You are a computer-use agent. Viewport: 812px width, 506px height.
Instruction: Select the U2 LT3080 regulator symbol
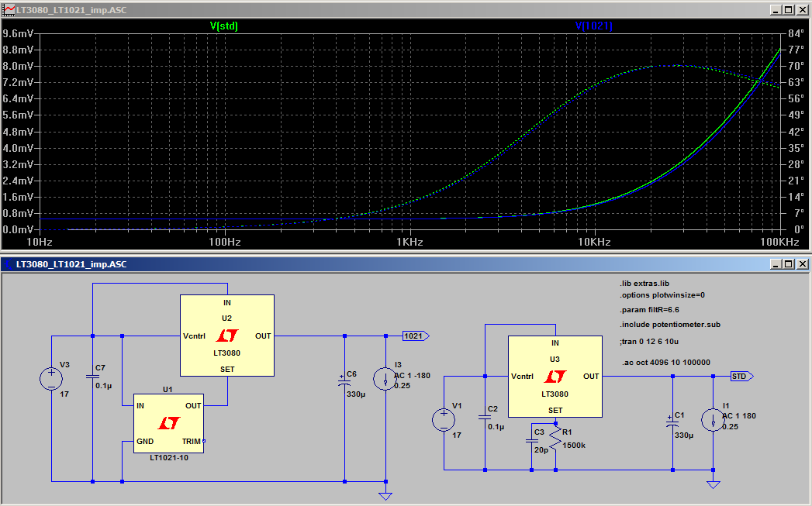pyautogui.click(x=226, y=336)
